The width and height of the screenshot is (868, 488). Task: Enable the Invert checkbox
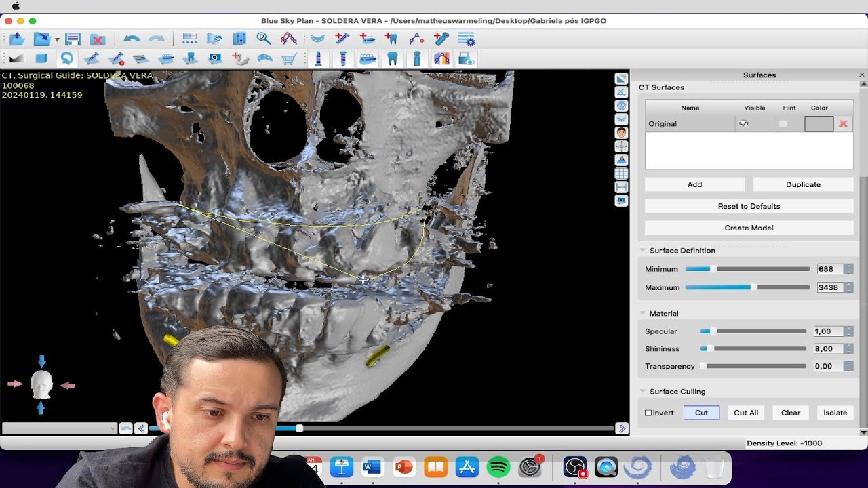coord(648,413)
